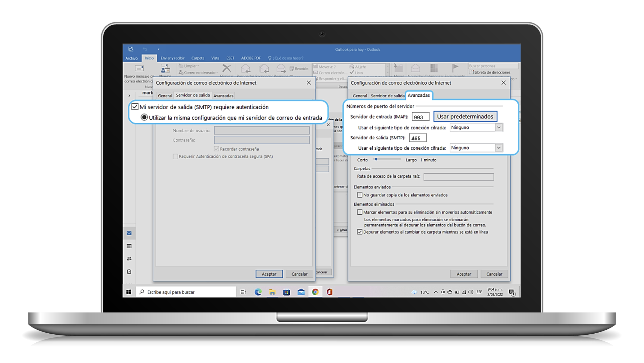Image resolution: width=644 pixels, height=363 pixels.
Task: Open Calendar view in Outlook sidebar
Action: point(129,246)
